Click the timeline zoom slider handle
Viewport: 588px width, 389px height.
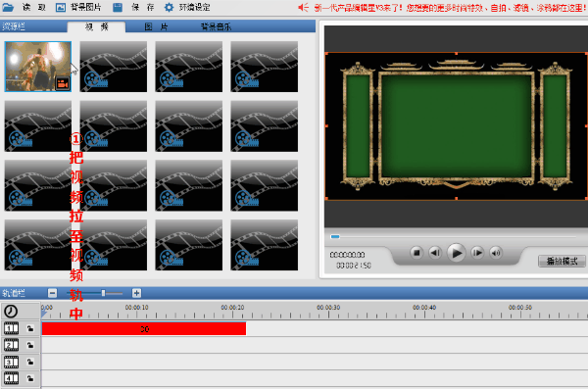103,293
